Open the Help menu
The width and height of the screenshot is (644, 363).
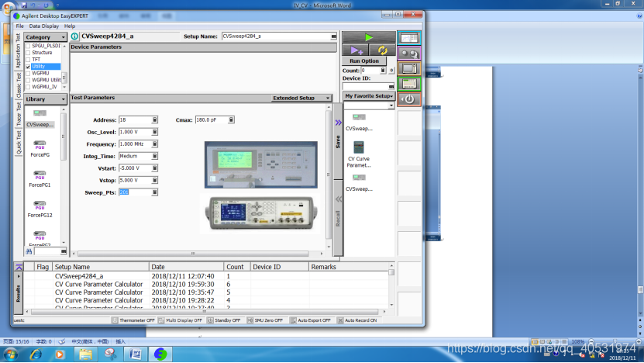(70, 26)
